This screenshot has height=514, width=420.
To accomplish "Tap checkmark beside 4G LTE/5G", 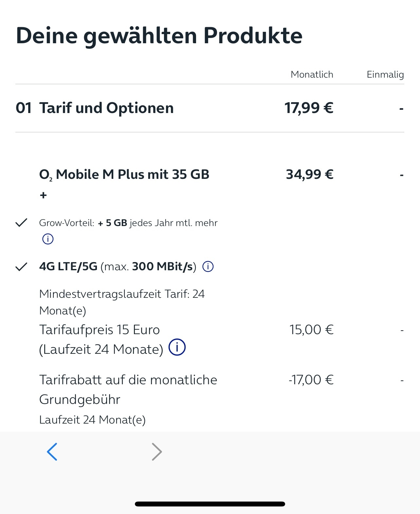I will [x=21, y=267].
